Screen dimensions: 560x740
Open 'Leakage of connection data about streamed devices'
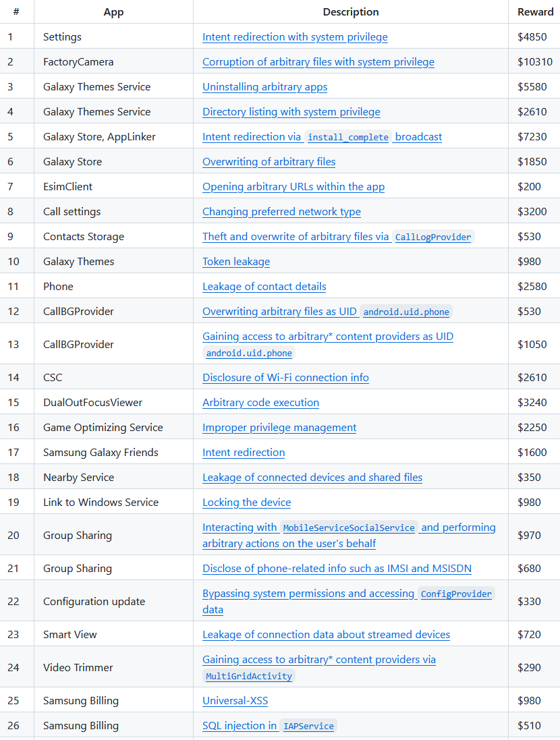(327, 635)
